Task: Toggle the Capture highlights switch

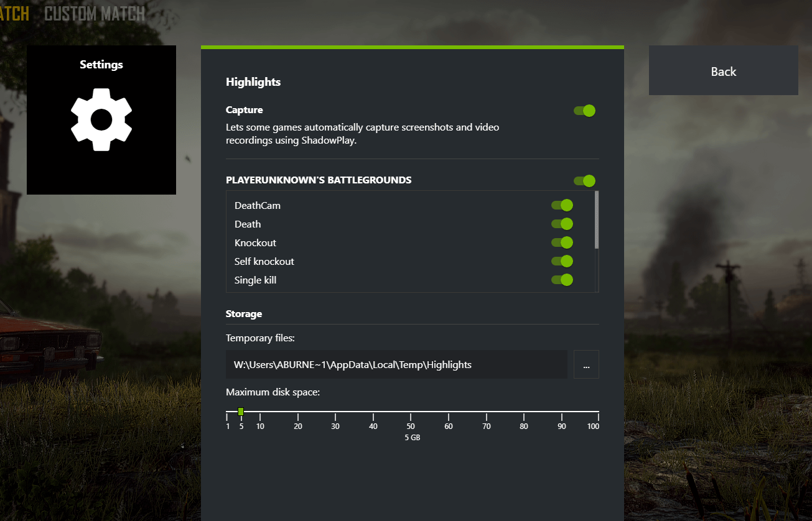Action: point(585,111)
